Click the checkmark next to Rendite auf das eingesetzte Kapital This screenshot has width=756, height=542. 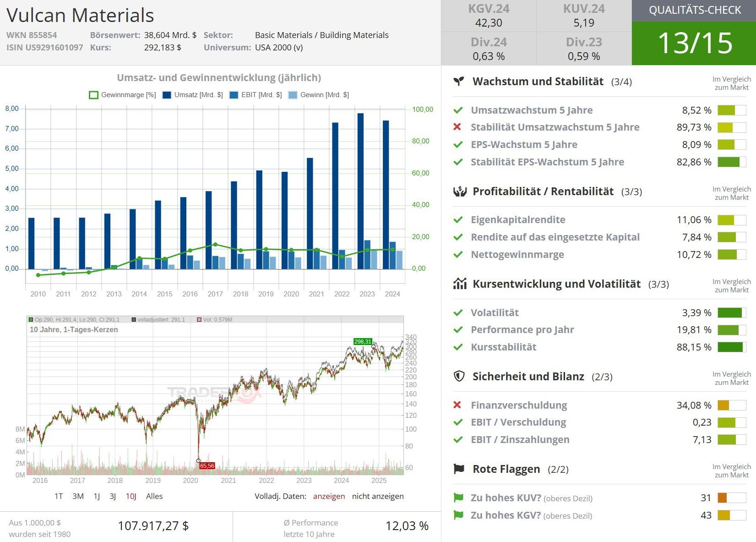[458, 237]
